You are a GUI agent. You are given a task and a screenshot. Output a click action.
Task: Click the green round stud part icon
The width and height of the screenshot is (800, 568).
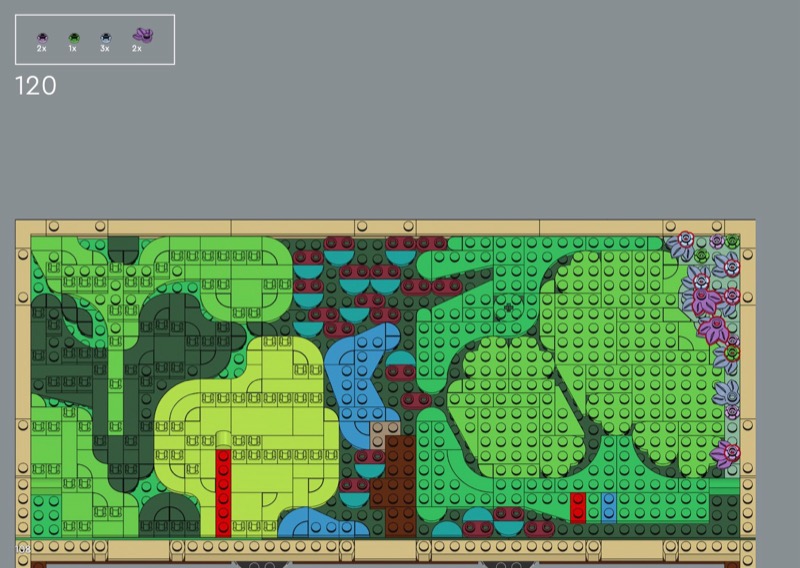click(73, 38)
